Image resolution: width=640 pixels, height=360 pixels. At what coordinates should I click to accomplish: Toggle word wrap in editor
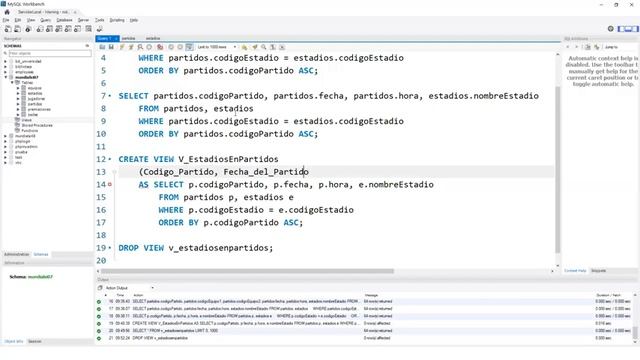pyautogui.click(x=282, y=47)
